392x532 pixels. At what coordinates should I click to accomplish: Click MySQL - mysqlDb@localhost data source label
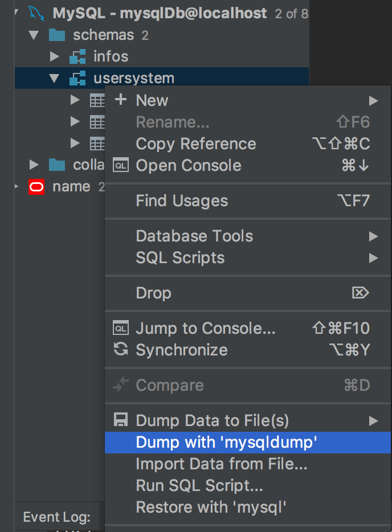click(x=160, y=14)
